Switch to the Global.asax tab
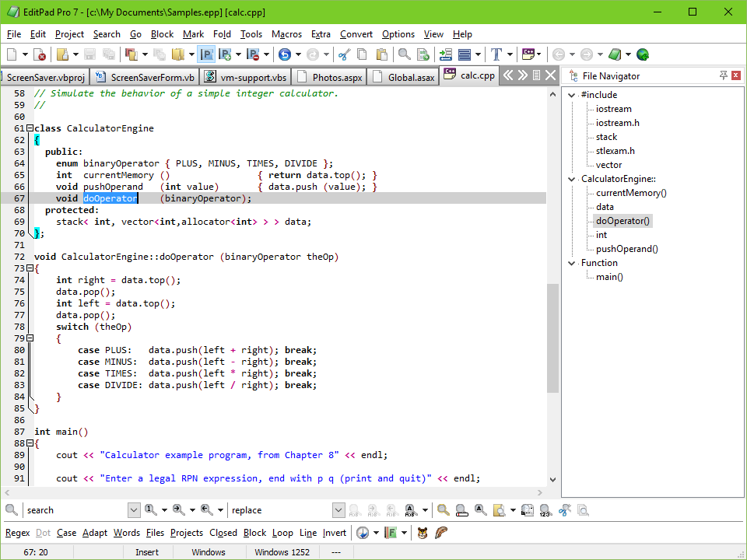Screen dimensions: 747x560 point(403,77)
